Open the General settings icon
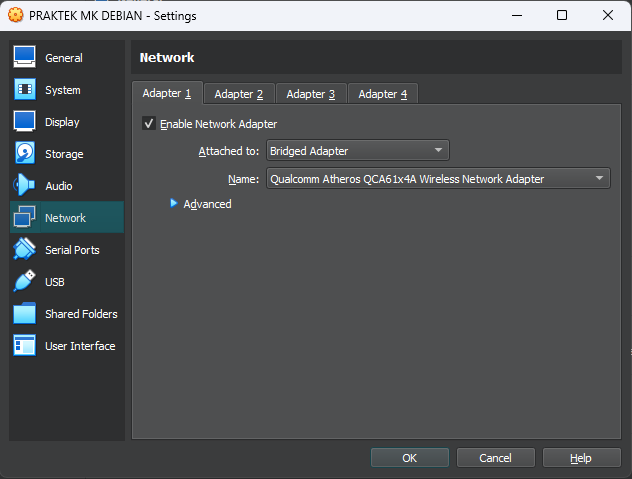Image resolution: width=632 pixels, height=479 pixels. pos(25,57)
